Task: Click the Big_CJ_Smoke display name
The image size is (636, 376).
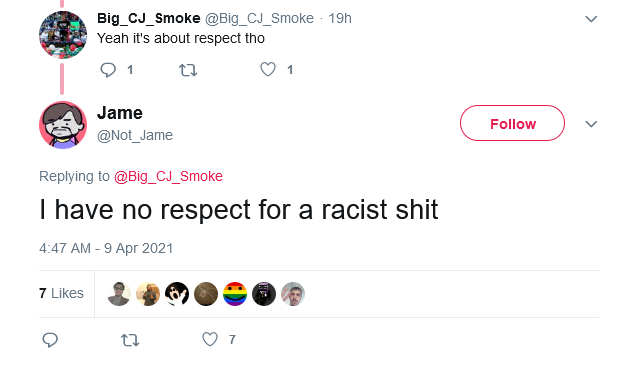Action: [x=148, y=18]
